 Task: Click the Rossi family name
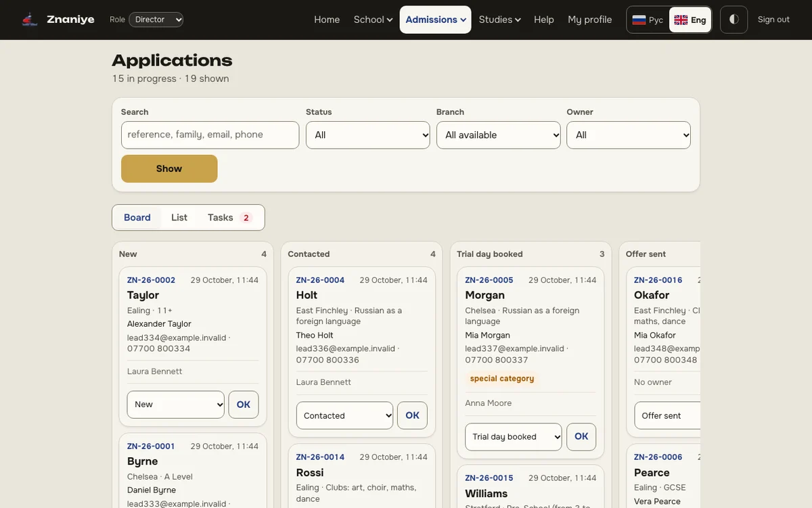(310, 473)
